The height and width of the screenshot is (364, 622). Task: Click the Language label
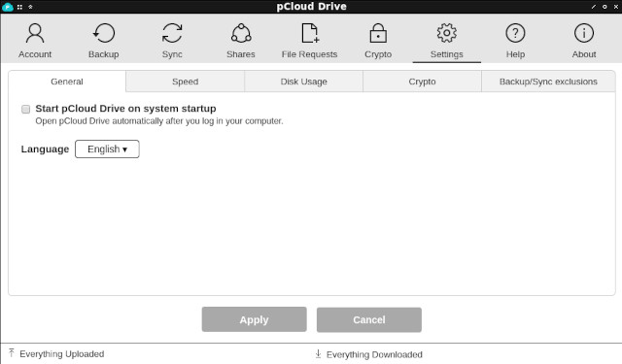point(45,149)
